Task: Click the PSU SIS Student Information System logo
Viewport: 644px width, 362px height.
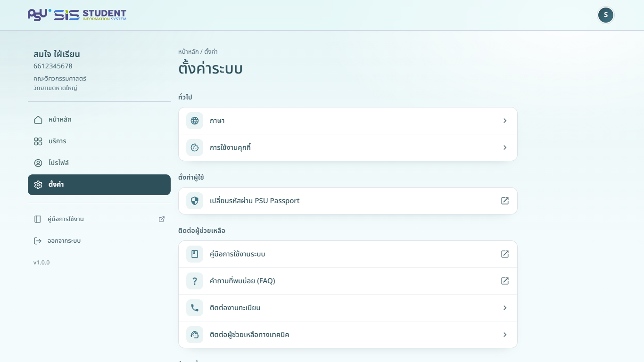Action: click(x=77, y=15)
